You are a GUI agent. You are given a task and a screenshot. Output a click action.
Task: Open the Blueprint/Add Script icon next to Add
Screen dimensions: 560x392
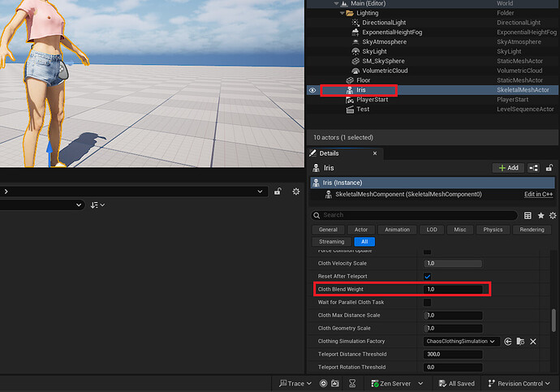[x=533, y=168]
